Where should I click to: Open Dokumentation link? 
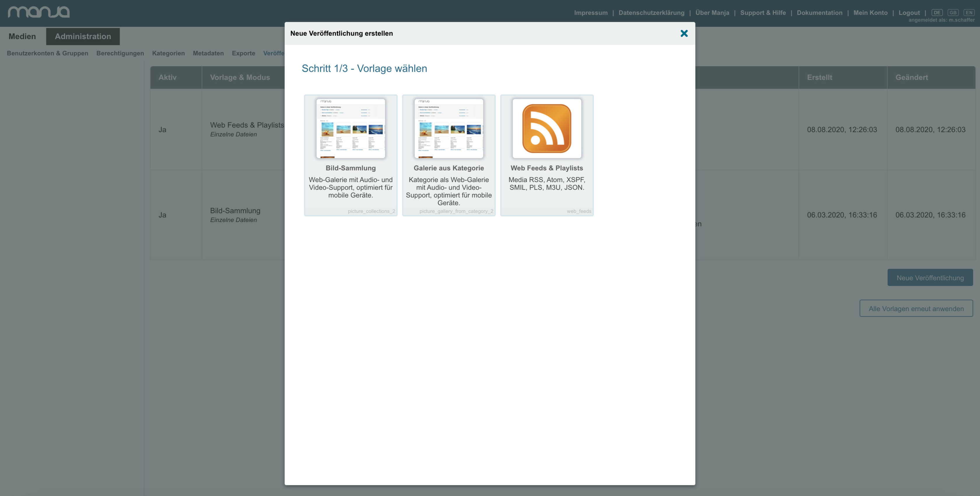[x=820, y=13]
